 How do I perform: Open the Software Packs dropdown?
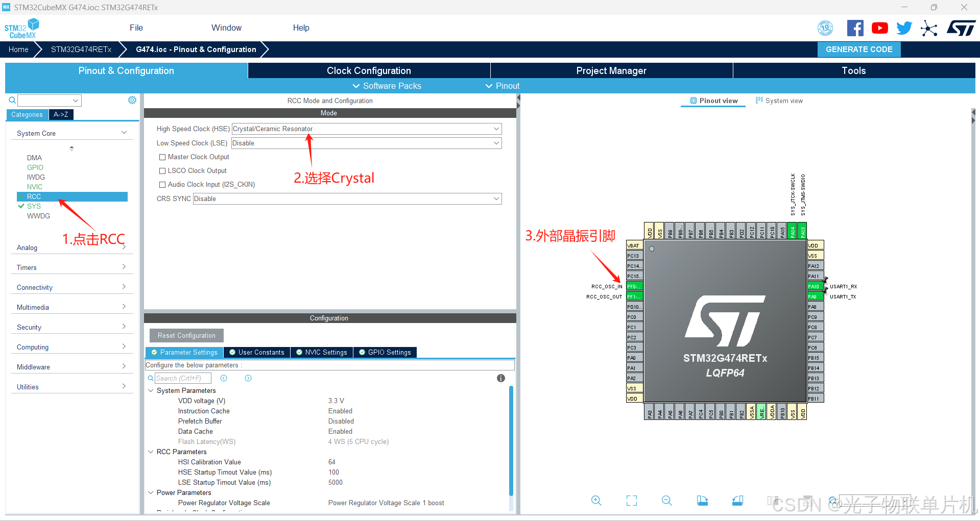(387, 86)
